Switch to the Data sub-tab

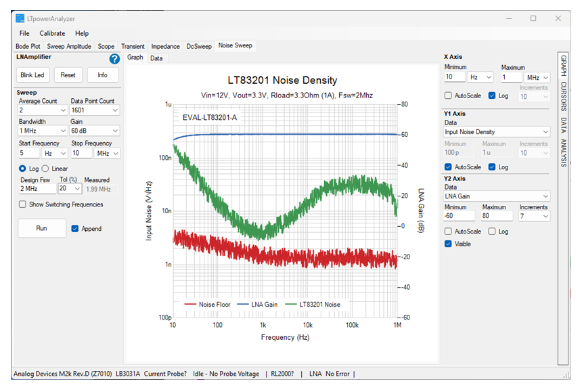point(156,58)
